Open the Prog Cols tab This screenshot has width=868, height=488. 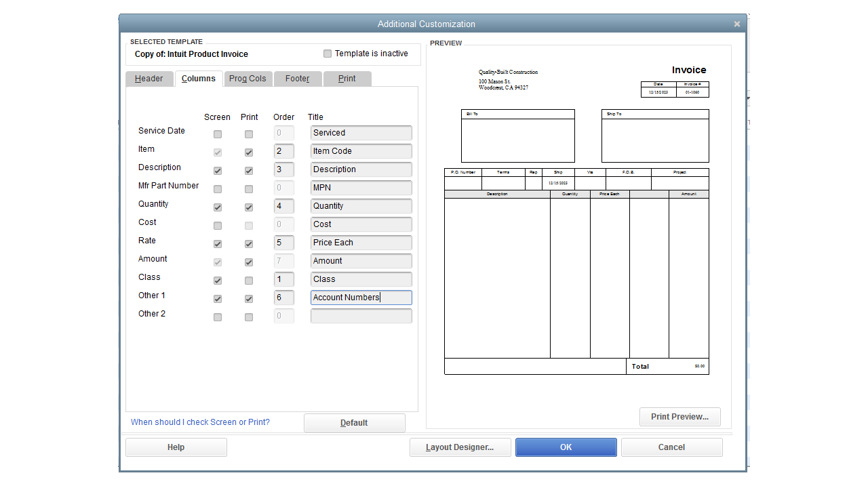tap(248, 79)
